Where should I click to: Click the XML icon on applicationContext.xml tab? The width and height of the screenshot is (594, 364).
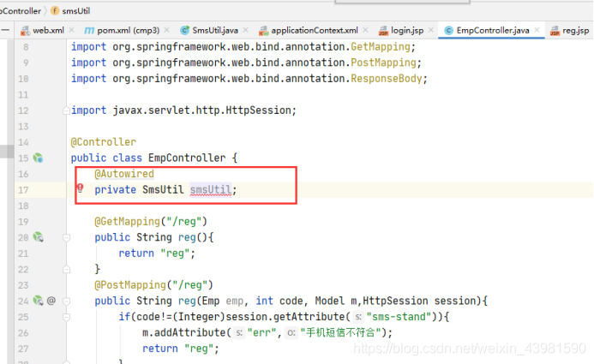tap(263, 31)
